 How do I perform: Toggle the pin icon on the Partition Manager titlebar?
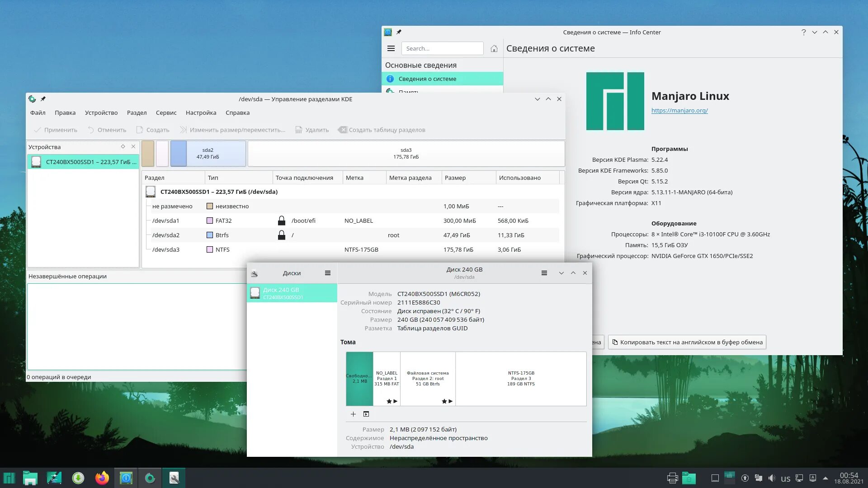[43, 99]
